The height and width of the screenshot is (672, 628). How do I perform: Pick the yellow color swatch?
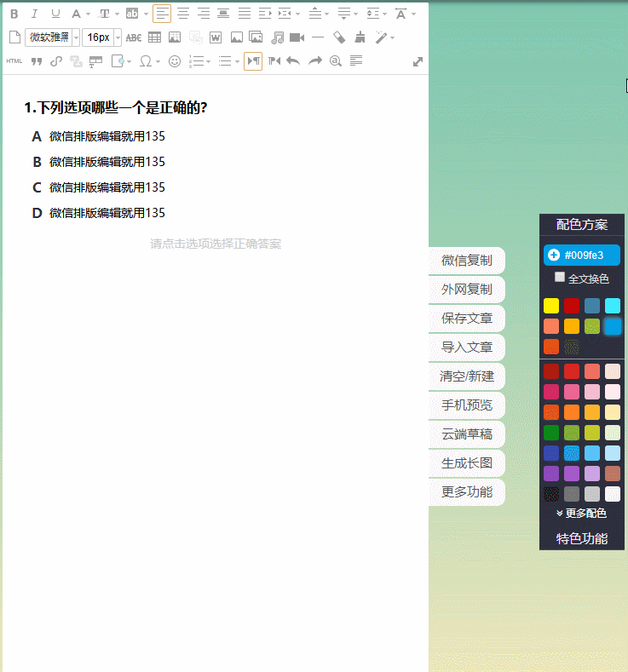point(551,306)
